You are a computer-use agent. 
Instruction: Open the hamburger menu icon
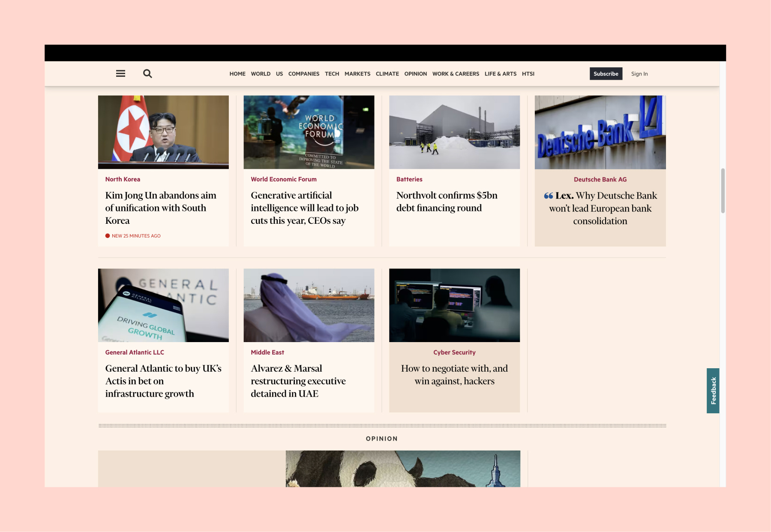click(121, 74)
